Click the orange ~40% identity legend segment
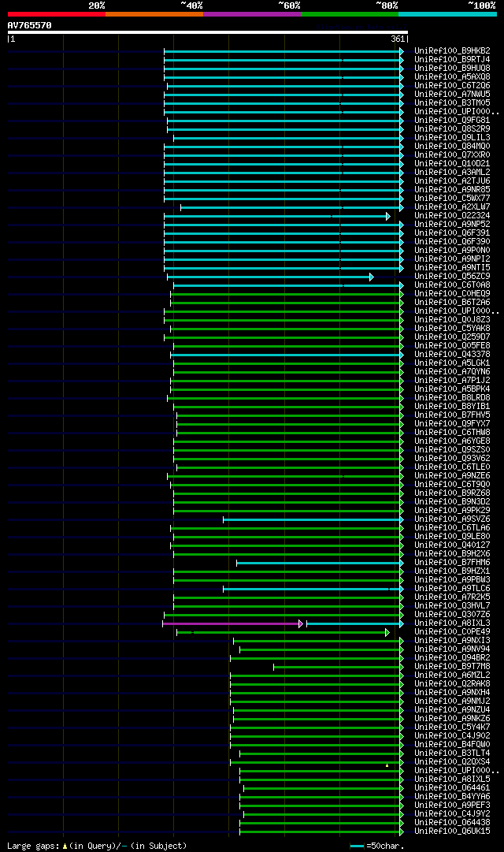The image size is (504, 852). pyautogui.click(x=154, y=14)
